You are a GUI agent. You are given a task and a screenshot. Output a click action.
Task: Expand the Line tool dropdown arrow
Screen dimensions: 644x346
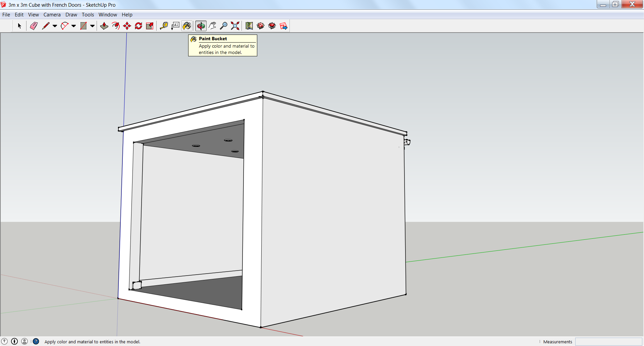(55, 26)
